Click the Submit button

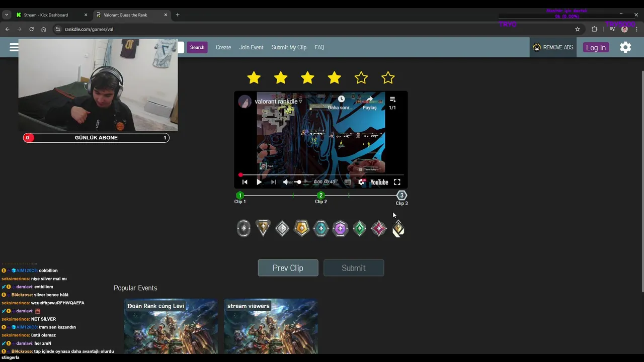pos(354,268)
